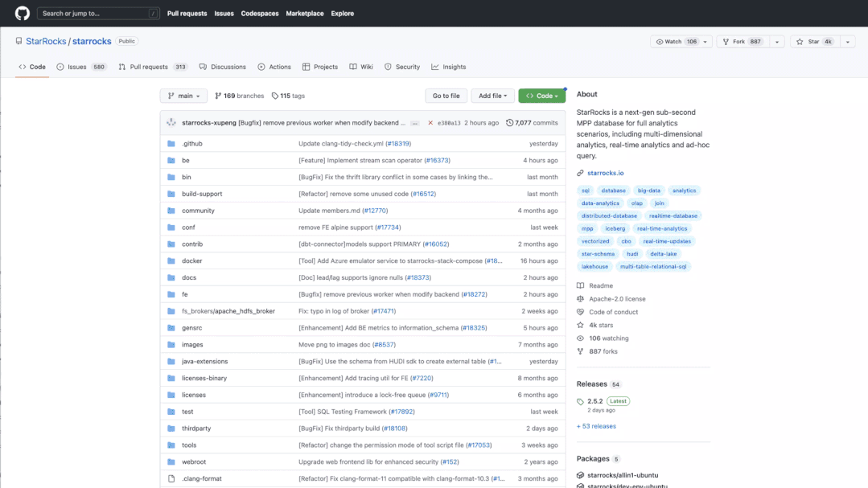This screenshot has width=868, height=488.
Task: Click the folder icon beside thirdparty
Action: (171, 429)
